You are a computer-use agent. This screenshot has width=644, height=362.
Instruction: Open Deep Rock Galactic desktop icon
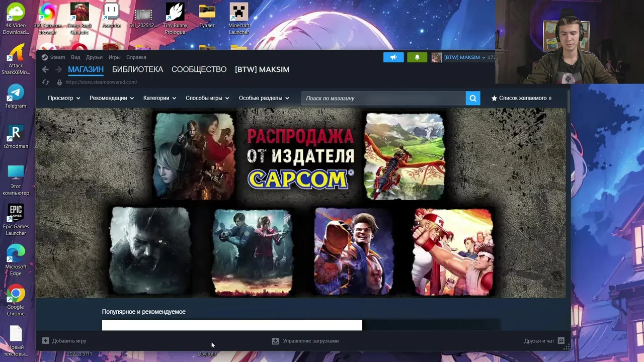coord(79,19)
